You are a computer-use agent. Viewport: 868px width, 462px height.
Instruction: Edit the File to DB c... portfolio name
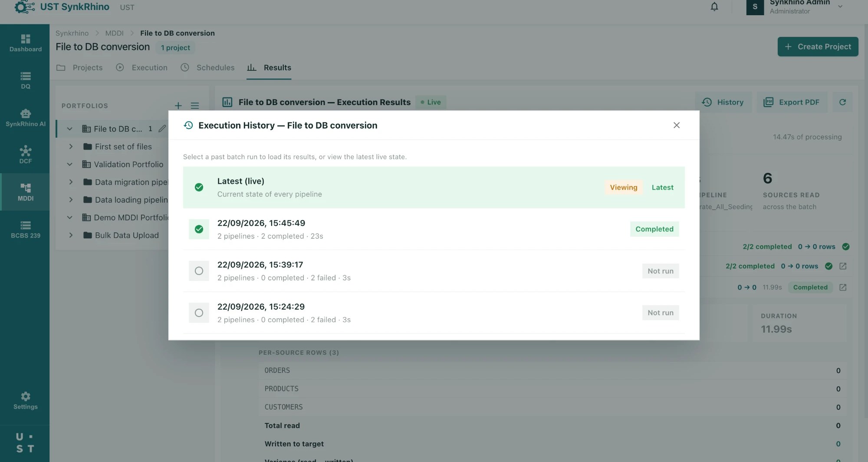coord(162,129)
